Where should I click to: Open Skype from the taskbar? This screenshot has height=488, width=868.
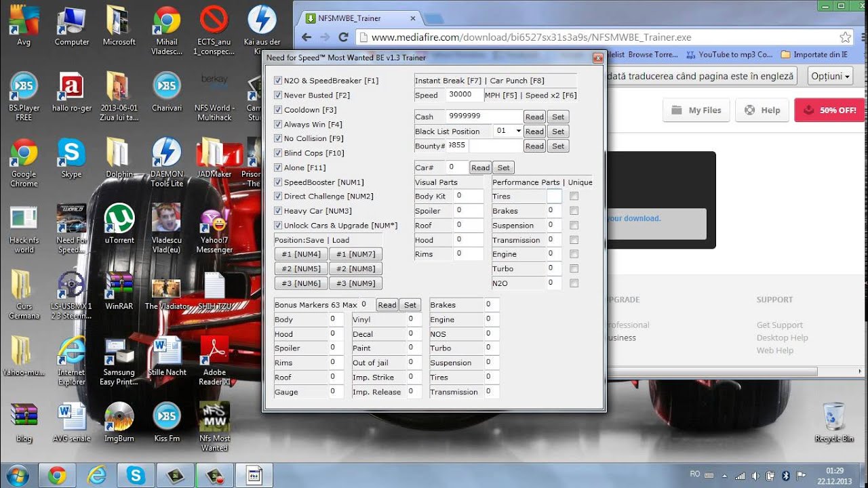[x=136, y=475]
